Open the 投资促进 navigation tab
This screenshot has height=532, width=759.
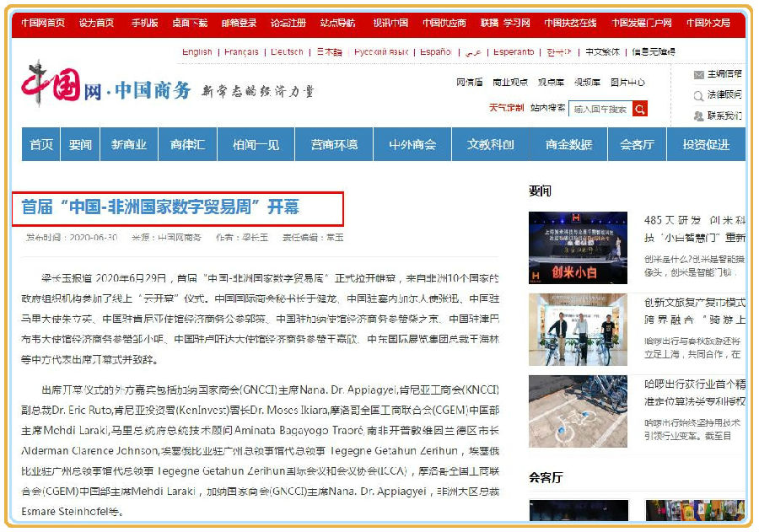706,145
